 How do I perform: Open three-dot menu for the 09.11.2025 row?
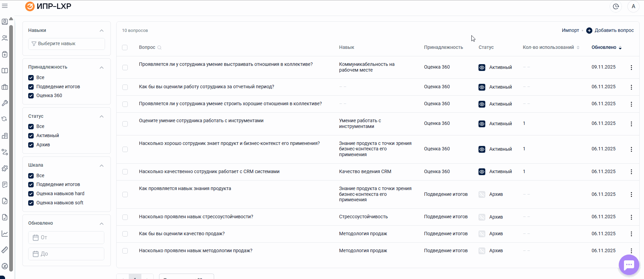coord(631,68)
